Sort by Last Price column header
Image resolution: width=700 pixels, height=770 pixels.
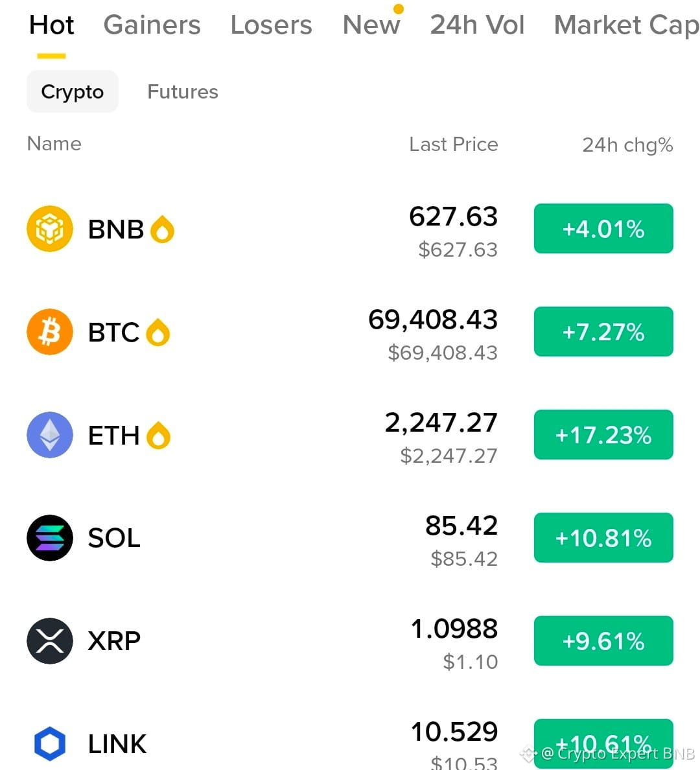[454, 145]
